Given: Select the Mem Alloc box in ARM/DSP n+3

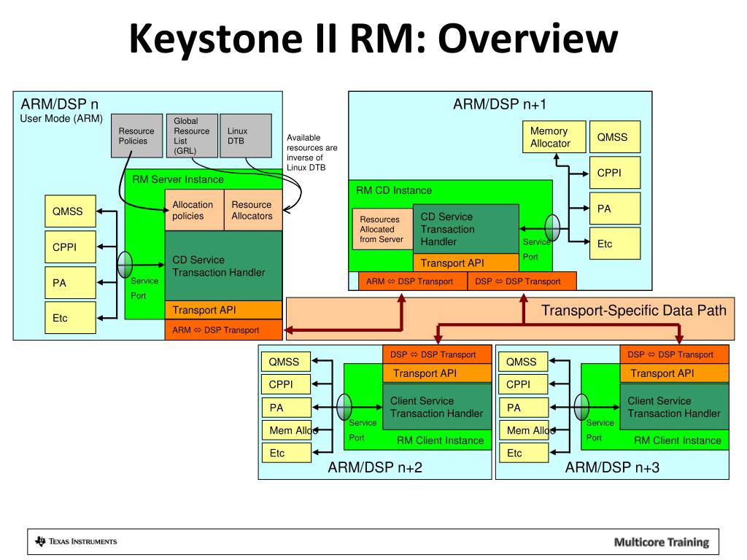Looking at the screenshot, I should tap(524, 430).
